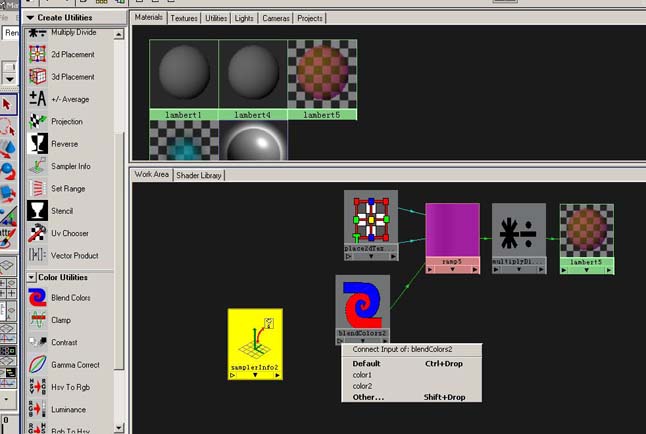Click the +/- Average utility icon
The width and height of the screenshot is (646, 434).
[x=37, y=99]
